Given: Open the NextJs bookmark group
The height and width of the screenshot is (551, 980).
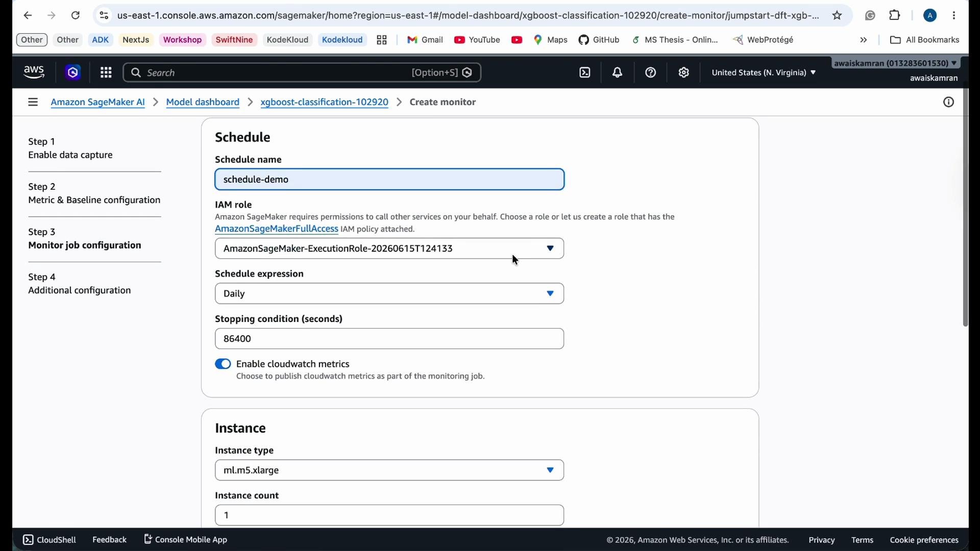Looking at the screenshot, I should (136, 40).
